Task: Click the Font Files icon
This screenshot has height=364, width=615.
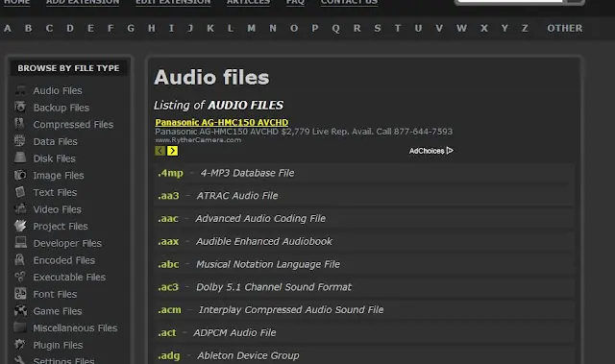Action: [x=20, y=293]
